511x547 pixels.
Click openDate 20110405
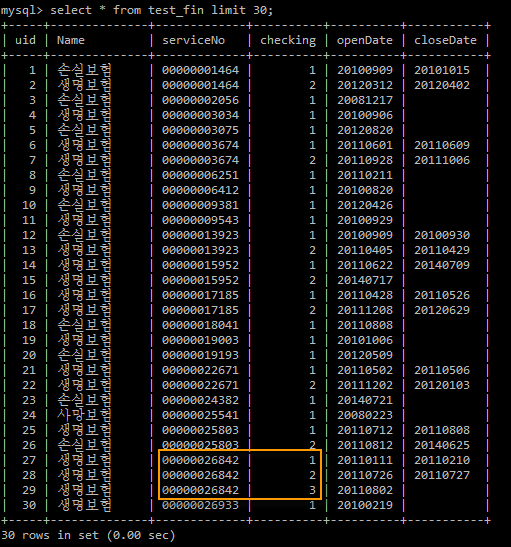(x=365, y=250)
